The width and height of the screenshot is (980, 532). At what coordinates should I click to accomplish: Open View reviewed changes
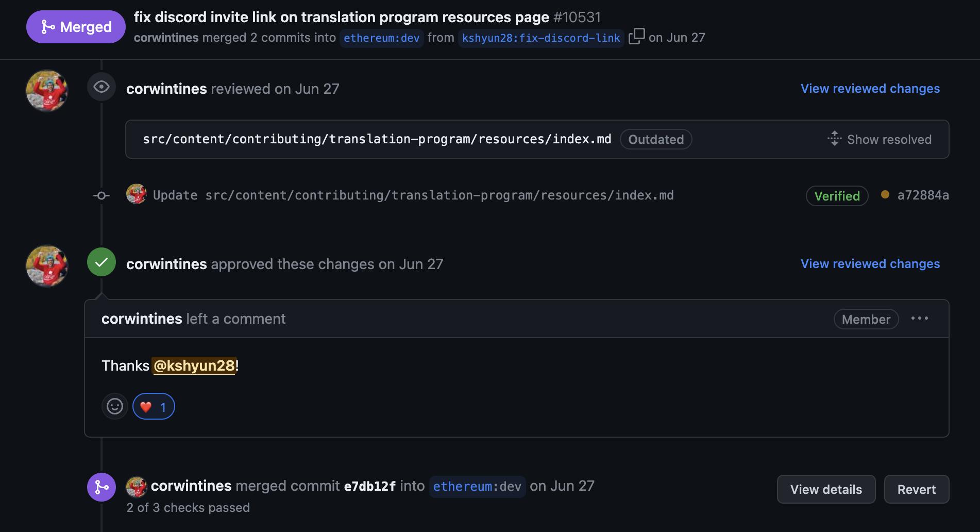[x=870, y=88]
